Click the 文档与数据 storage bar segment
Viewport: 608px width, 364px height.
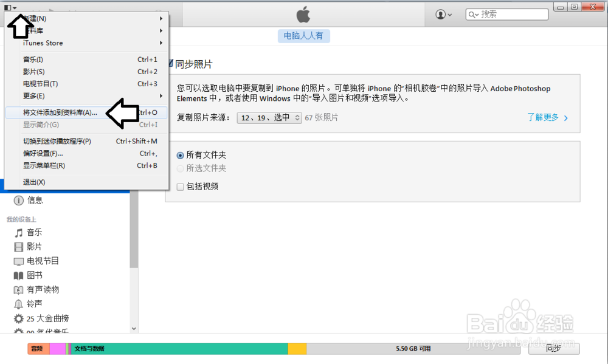179,348
